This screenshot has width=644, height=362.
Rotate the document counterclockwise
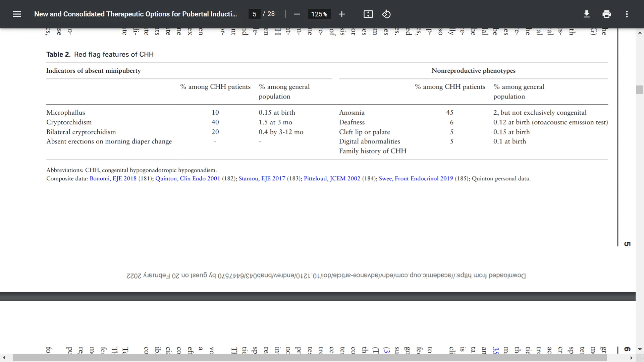click(386, 14)
